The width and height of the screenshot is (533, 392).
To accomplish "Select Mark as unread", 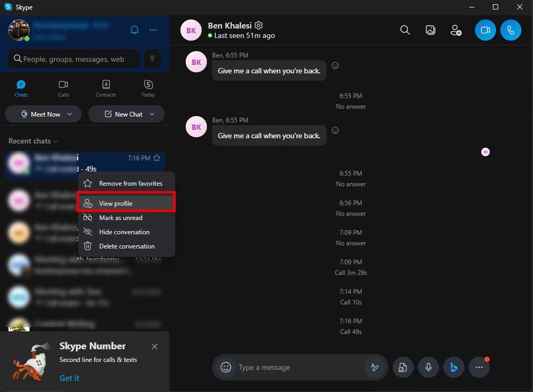I will (x=127, y=217).
